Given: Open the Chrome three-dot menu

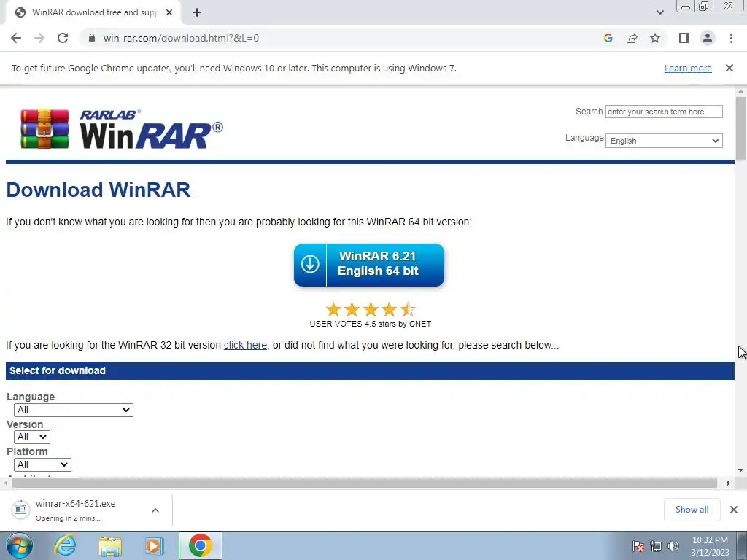Looking at the screenshot, I should point(731,38).
